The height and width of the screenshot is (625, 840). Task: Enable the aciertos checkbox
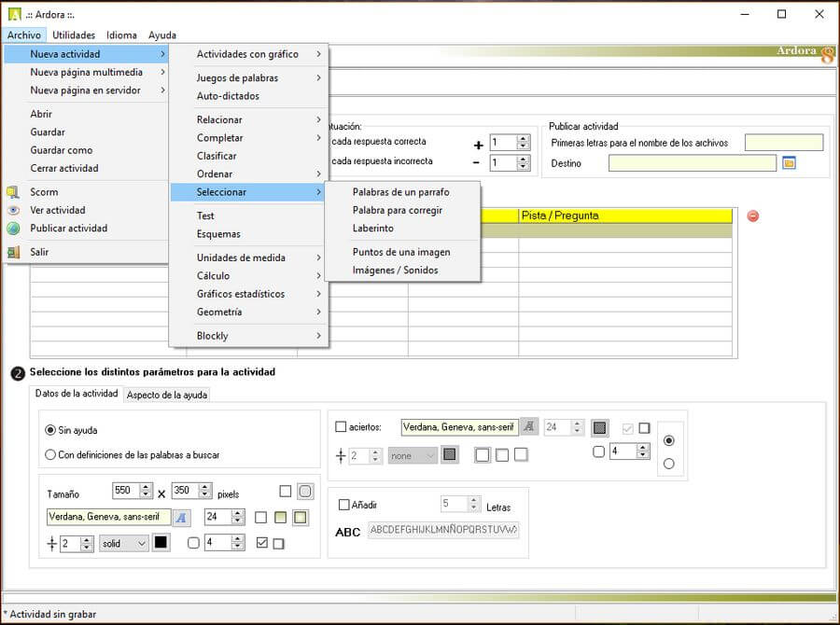coord(341,427)
